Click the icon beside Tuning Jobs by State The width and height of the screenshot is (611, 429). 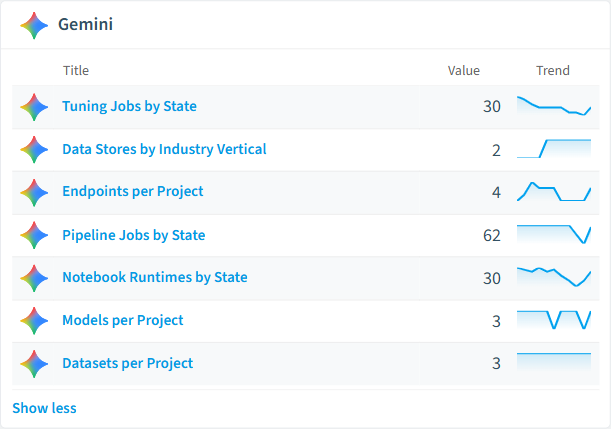pos(34,107)
